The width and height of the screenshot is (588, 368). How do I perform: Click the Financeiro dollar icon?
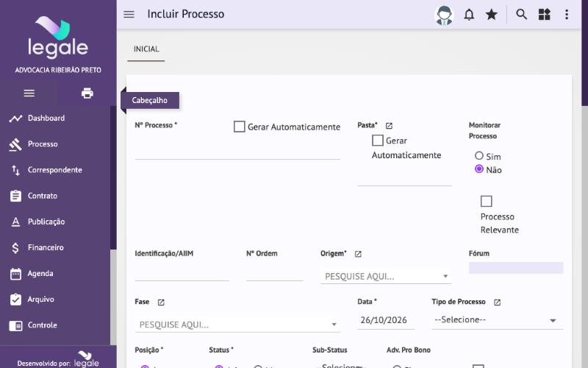pyautogui.click(x=15, y=248)
